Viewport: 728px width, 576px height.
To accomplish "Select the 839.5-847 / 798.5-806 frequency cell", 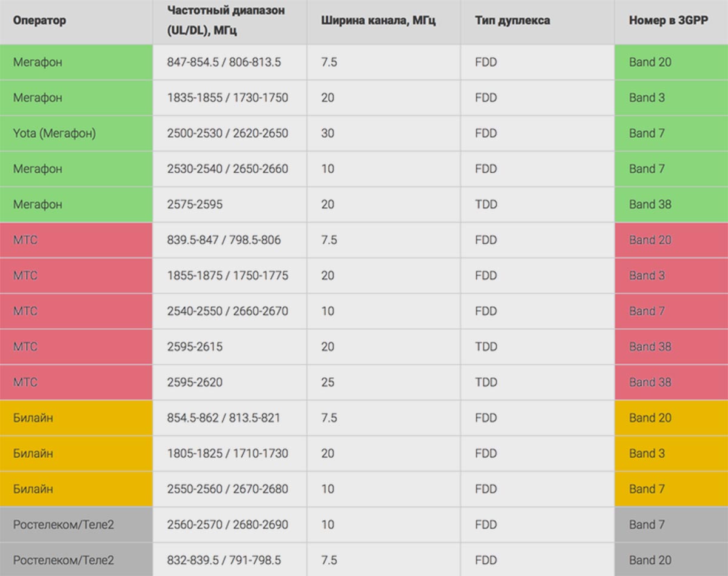I will click(224, 240).
